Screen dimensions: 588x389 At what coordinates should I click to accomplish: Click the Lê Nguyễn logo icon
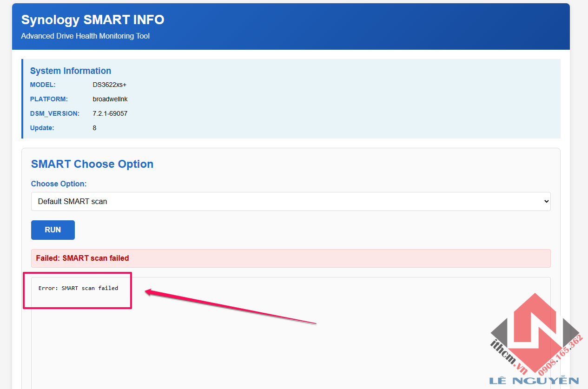click(x=535, y=330)
